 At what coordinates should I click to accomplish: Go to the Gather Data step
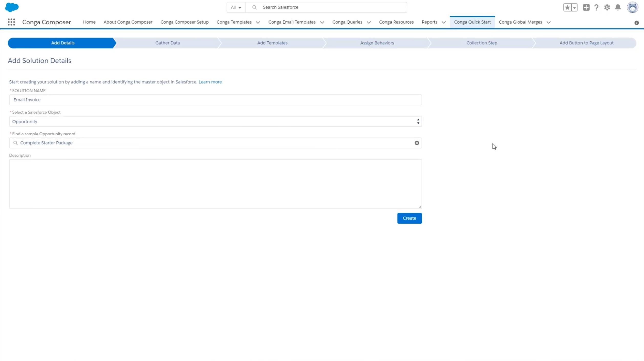point(167,43)
